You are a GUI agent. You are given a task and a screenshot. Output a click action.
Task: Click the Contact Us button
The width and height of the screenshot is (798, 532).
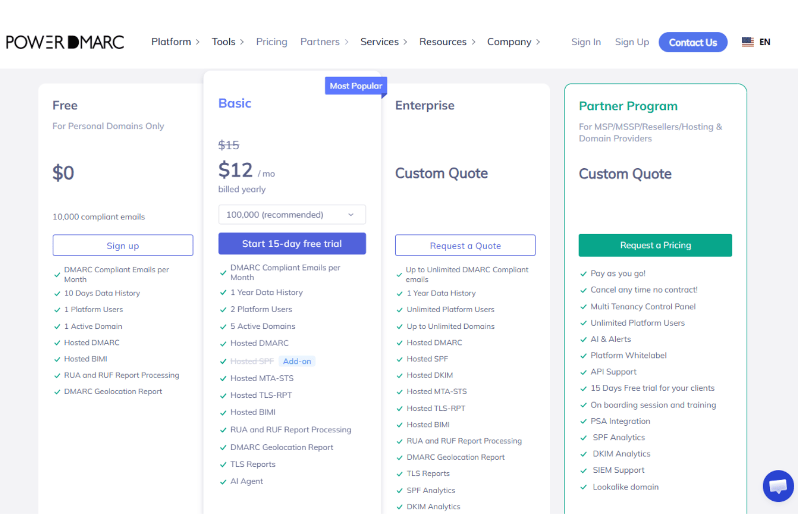pos(693,42)
